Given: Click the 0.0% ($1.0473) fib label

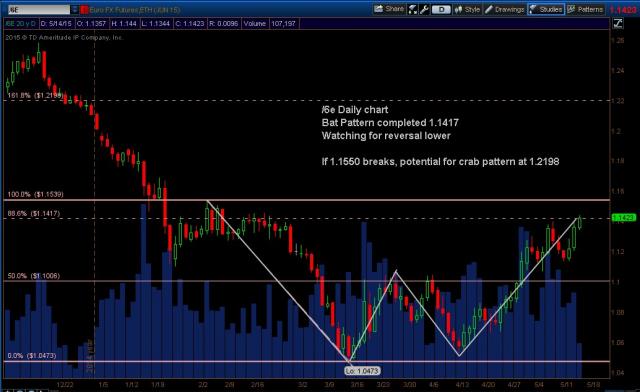Looking at the screenshot, I should (x=32, y=356).
